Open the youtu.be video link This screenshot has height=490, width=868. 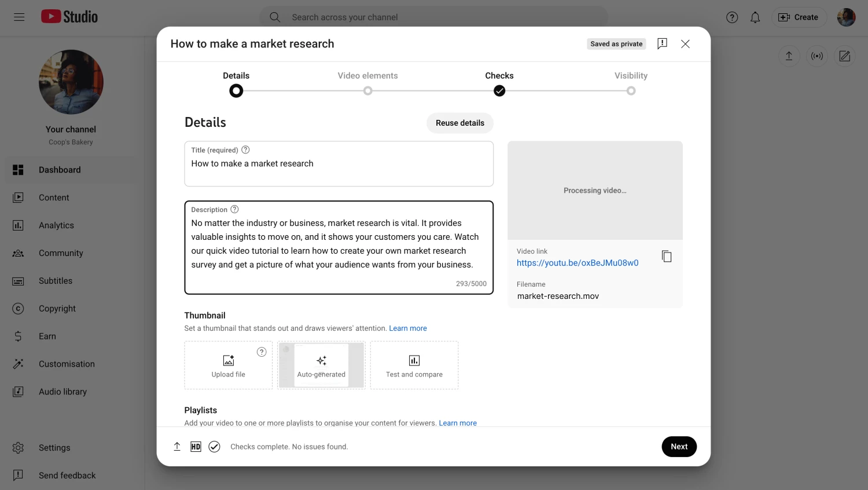click(577, 263)
